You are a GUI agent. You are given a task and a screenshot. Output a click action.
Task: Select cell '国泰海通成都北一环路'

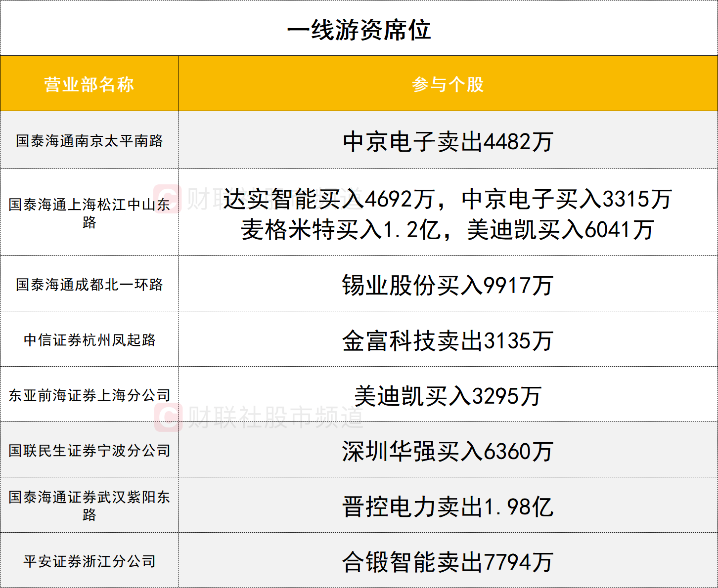pos(90,284)
